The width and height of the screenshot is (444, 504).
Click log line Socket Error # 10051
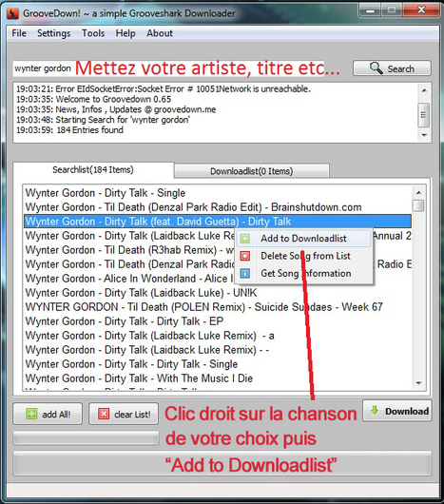tap(164, 88)
